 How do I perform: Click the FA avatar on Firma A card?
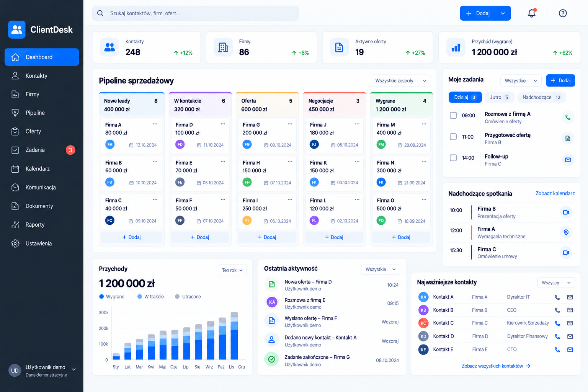coord(110,145)
